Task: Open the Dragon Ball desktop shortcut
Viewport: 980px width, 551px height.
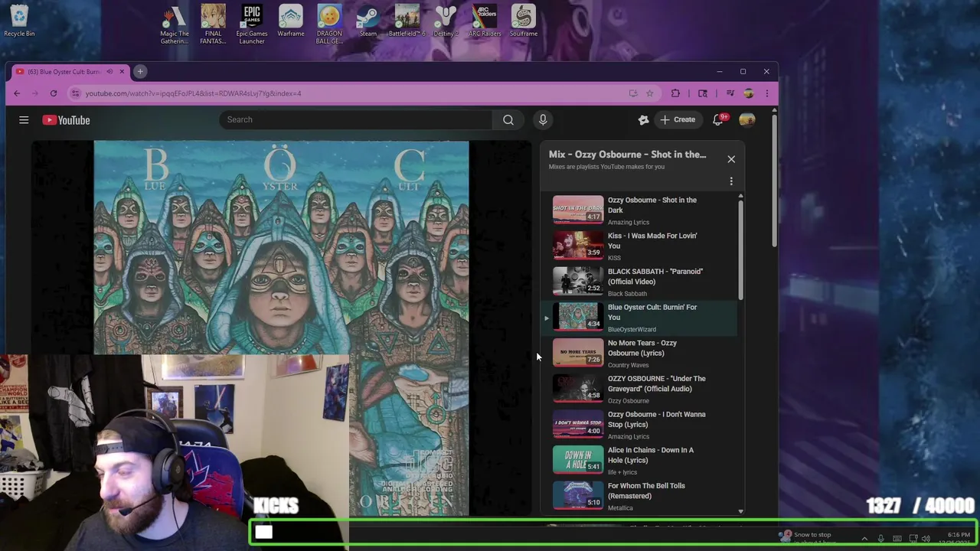Action: click(329, 24)
